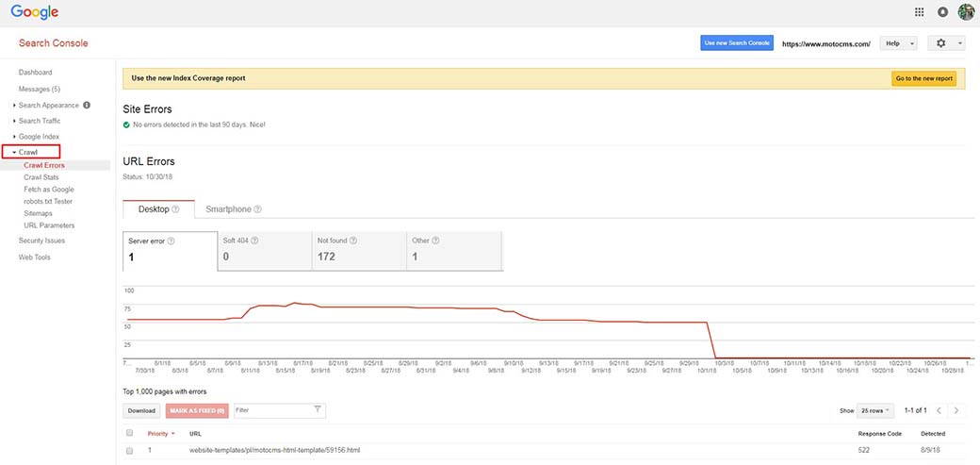
Task: Click the settings gear icon
Action: (x=942, y=43)
